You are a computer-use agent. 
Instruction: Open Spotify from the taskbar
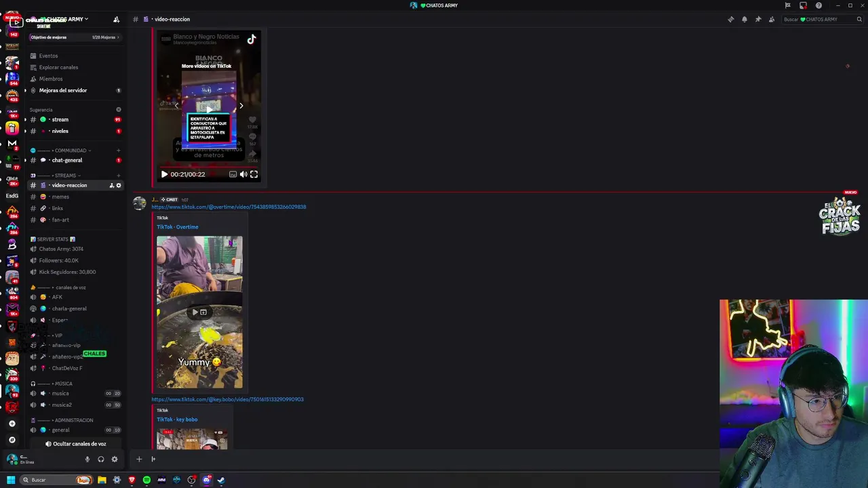146,480
